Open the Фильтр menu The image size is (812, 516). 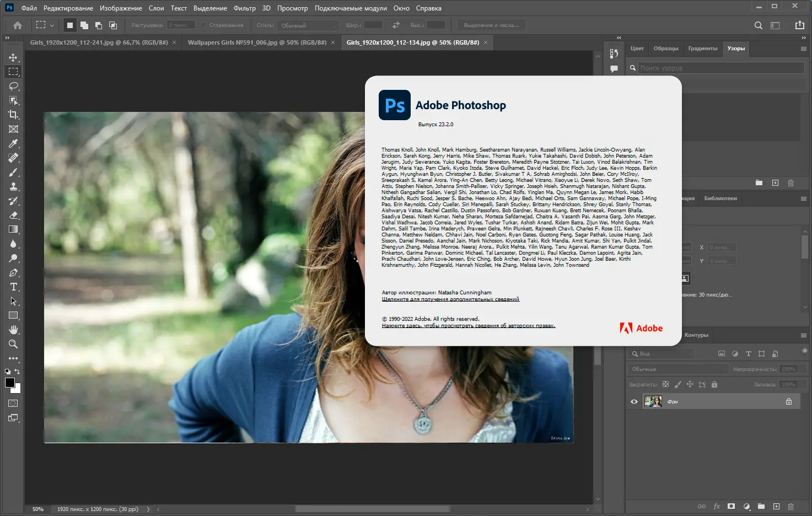tap(245, 8)
